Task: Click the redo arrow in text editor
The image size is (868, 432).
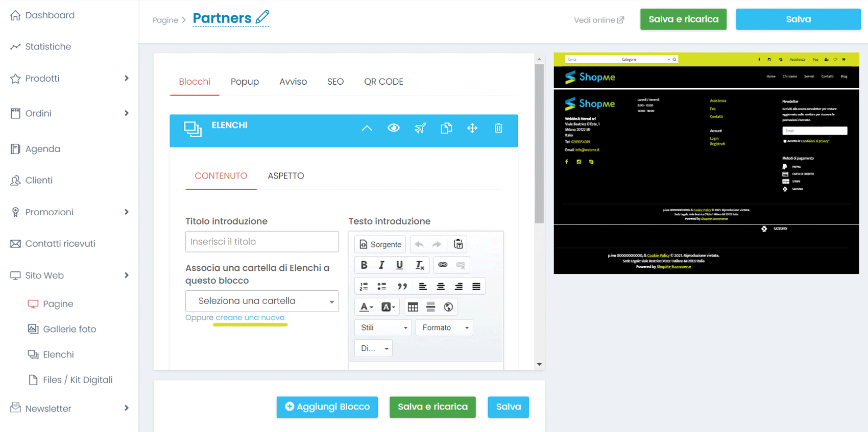Action: point(437,244)
